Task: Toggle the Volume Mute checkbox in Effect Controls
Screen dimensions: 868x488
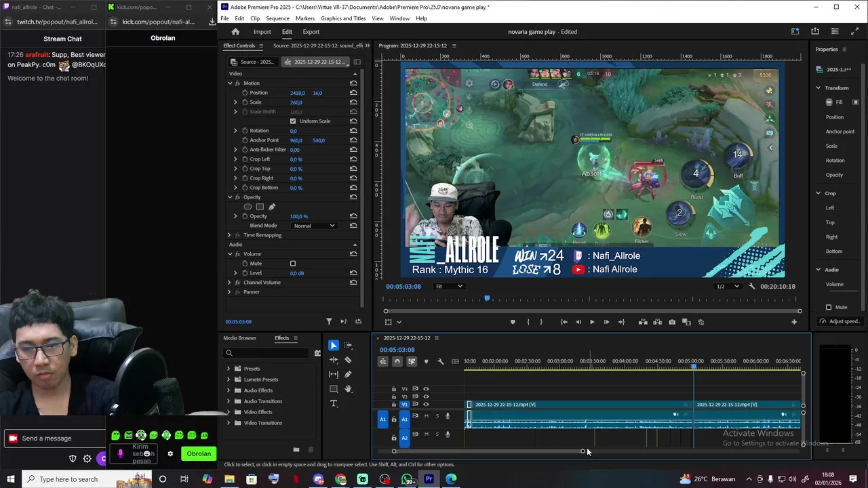Action: (293, 264)
